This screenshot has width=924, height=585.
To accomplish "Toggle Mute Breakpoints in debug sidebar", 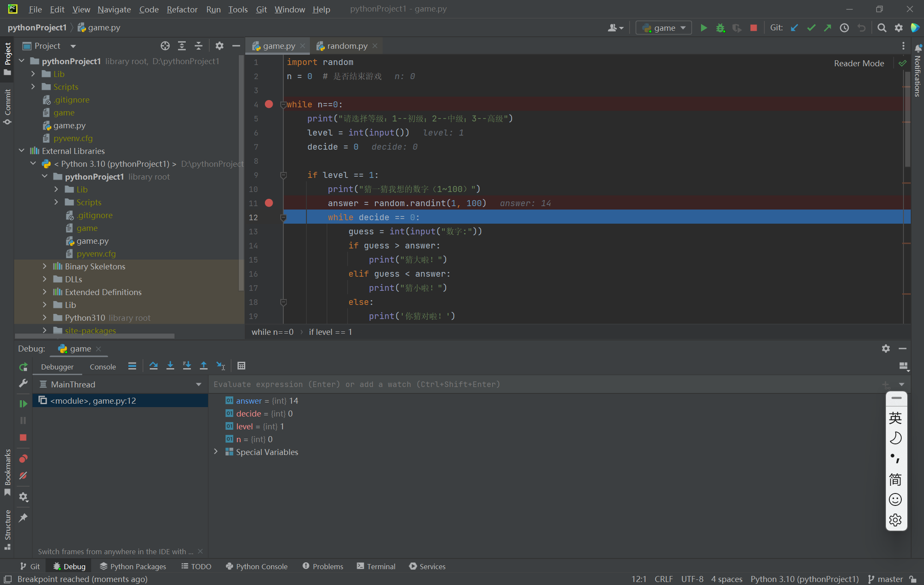I will click(x=23, y=476).
